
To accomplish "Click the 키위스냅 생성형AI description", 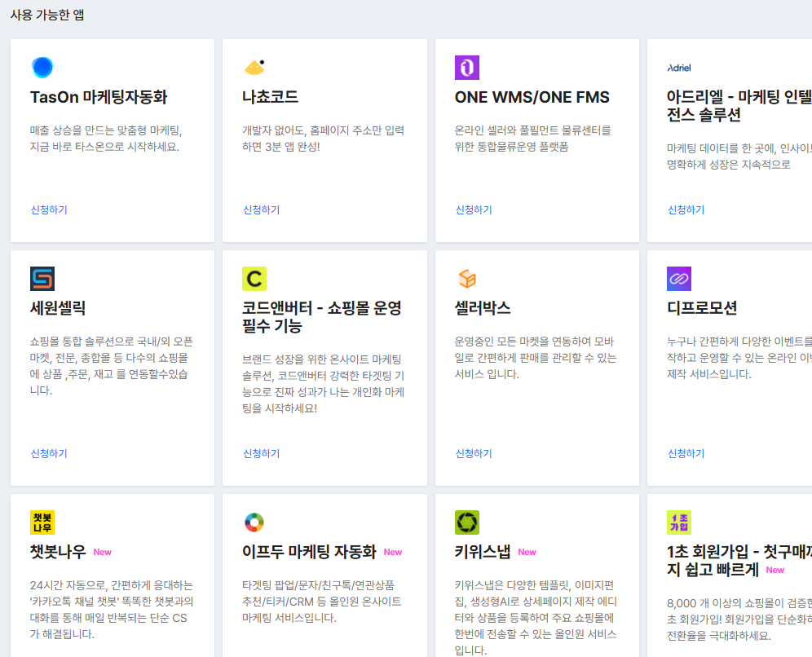I will [536, 617].
